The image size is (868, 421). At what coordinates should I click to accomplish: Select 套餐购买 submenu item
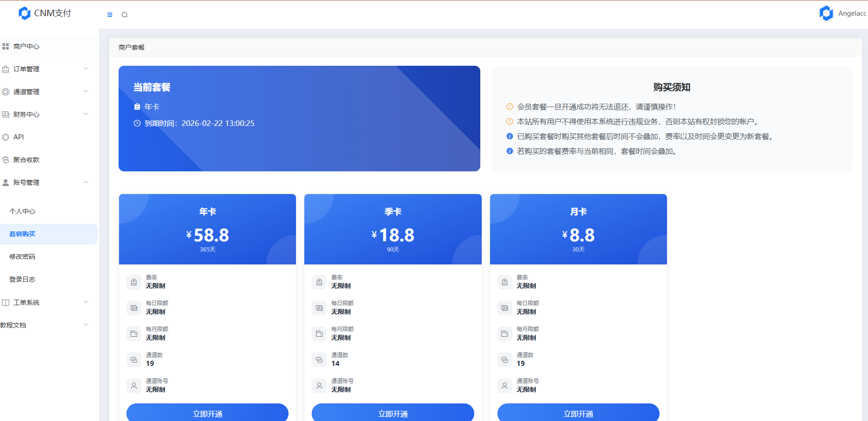(x=49, y=234)
